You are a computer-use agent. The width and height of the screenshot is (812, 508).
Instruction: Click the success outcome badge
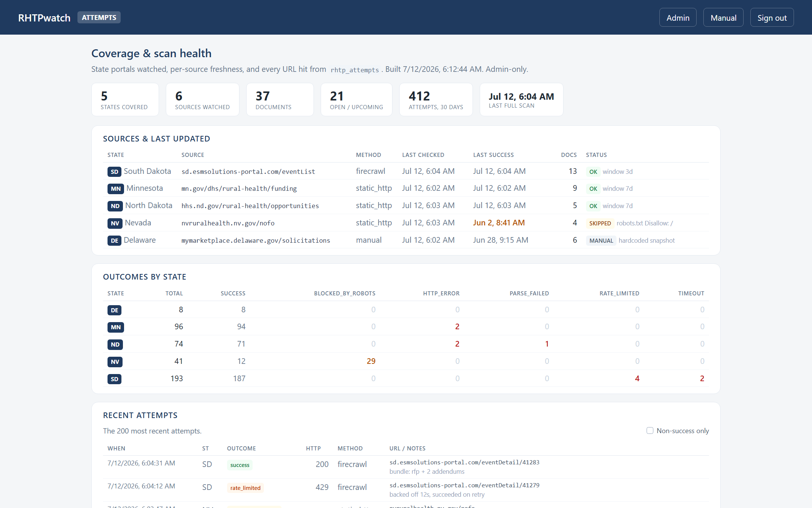coord(240,465)
